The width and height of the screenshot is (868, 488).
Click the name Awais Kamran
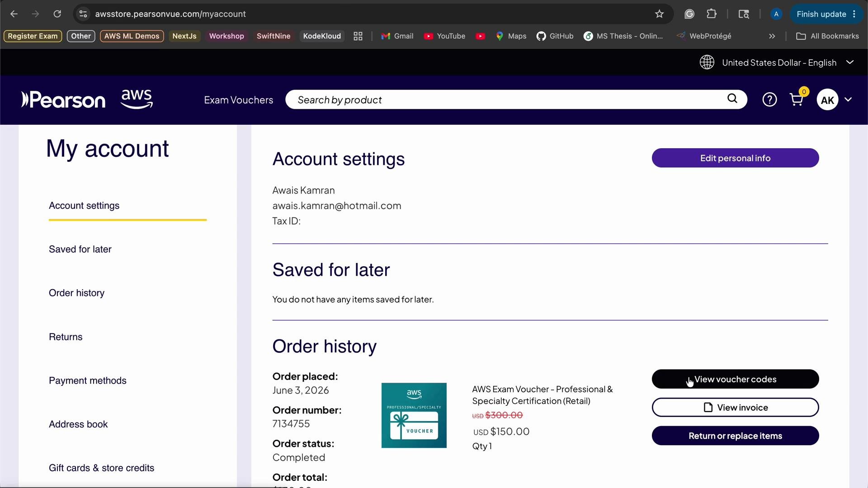pos(304,191)
